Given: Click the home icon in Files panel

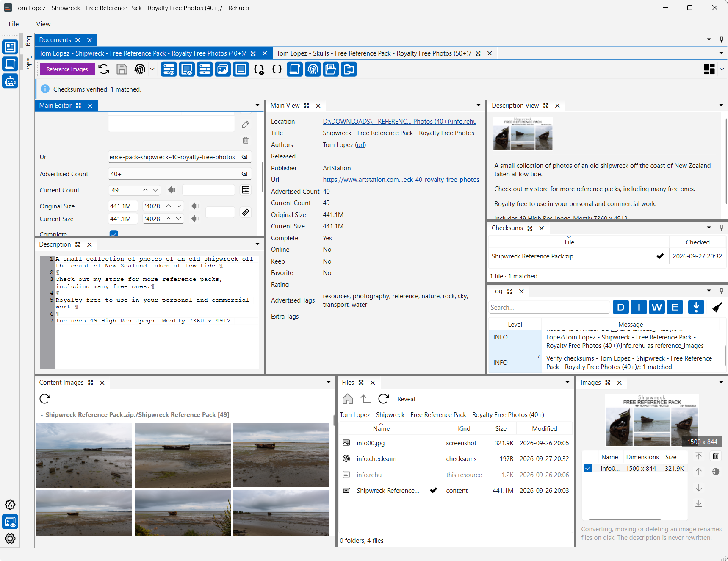Looking at the screenshot, I should (x=348, y=399).
